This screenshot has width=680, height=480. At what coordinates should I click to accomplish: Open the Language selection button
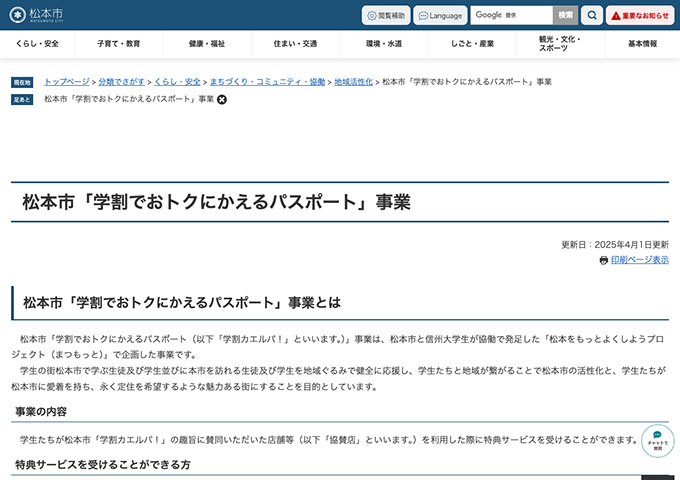[440, 16]
